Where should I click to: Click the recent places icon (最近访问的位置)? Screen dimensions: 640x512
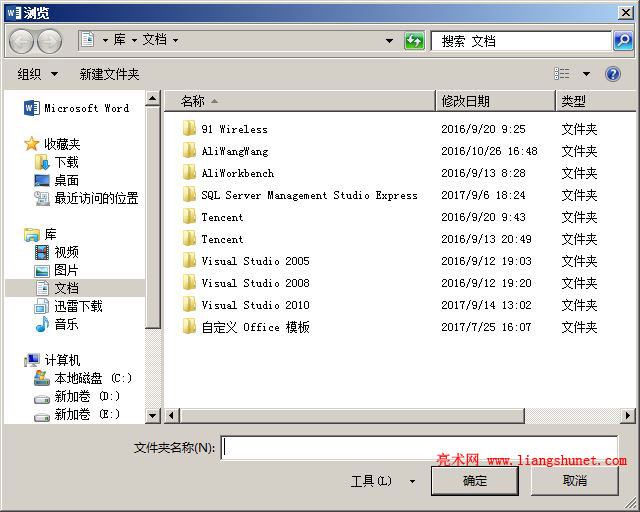42,198
